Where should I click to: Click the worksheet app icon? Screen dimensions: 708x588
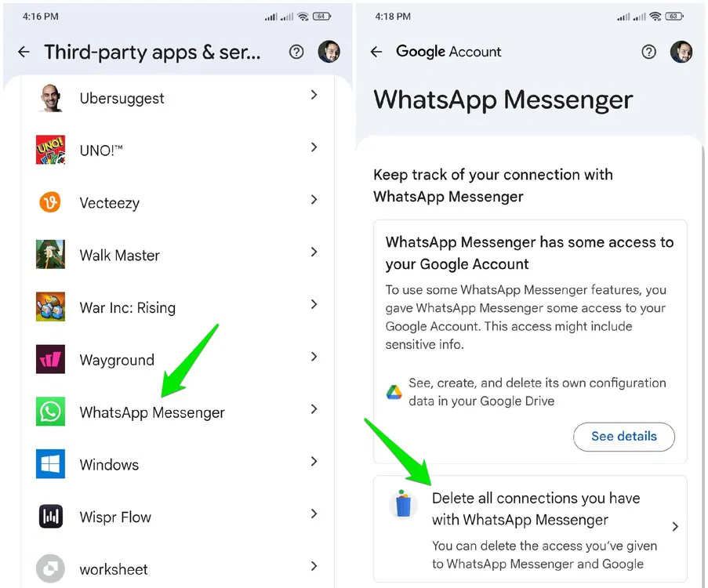click(x=50, y=568)
